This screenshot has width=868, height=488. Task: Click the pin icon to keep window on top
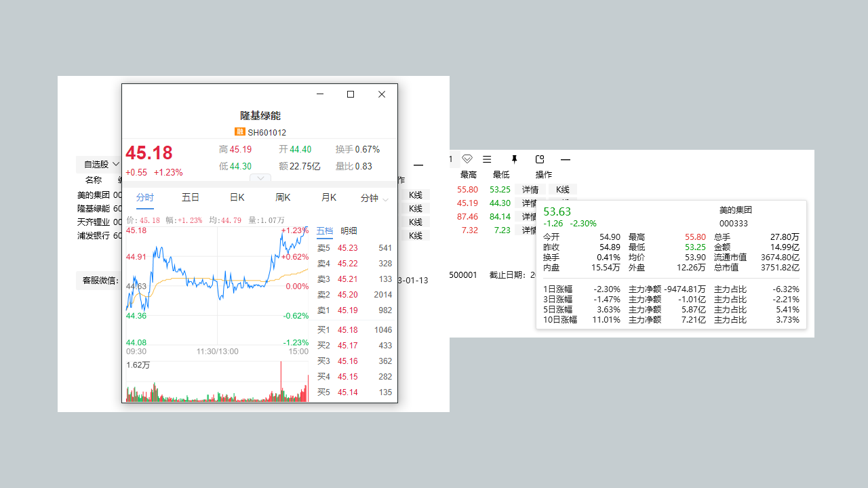pyautogui.click(x=513, y=159)
